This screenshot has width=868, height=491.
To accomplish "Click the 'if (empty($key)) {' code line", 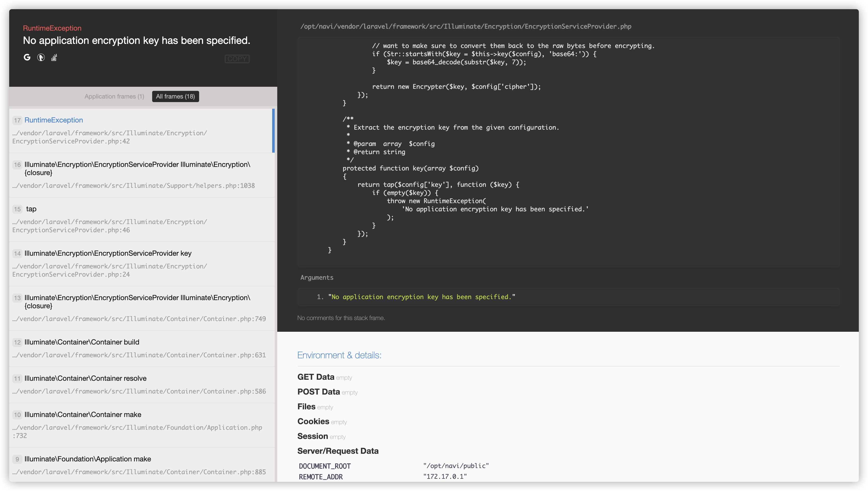I will 405,193.
